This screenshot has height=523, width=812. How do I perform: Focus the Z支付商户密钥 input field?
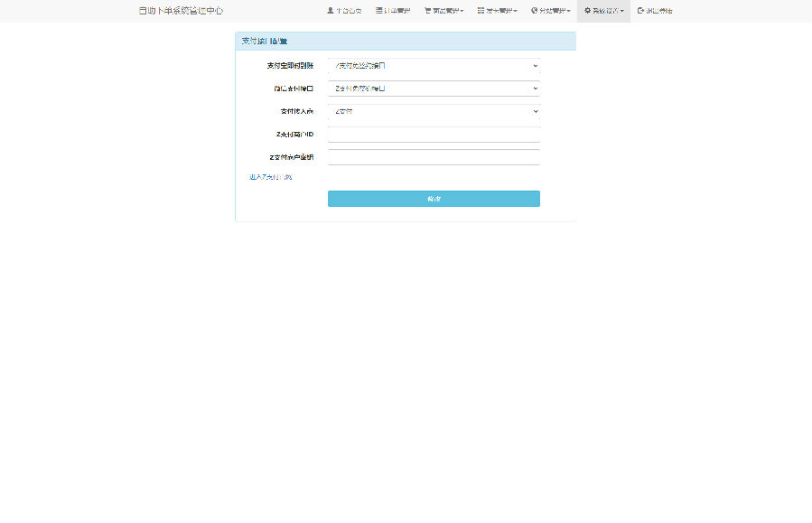tap(434, 157)
